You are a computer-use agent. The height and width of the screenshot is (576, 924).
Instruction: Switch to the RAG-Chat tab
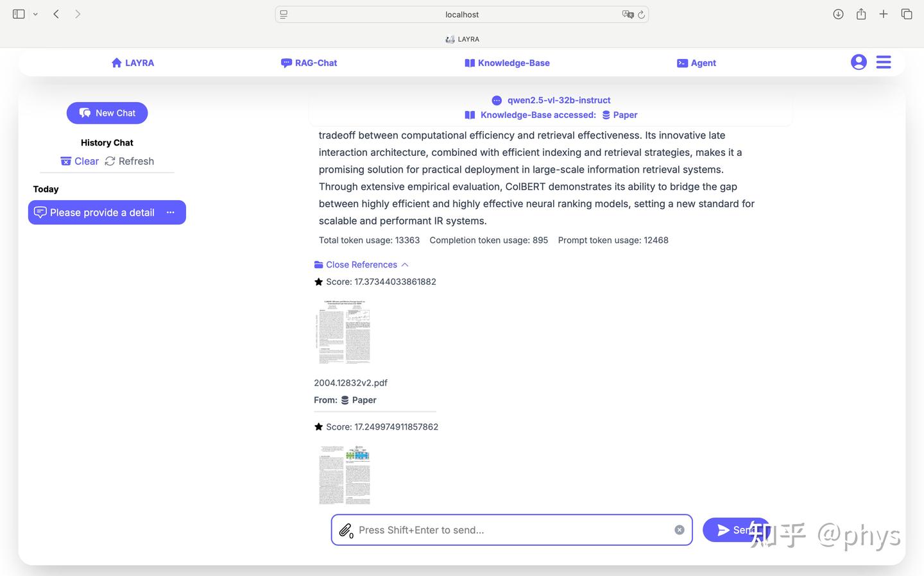tap(309, 63)
